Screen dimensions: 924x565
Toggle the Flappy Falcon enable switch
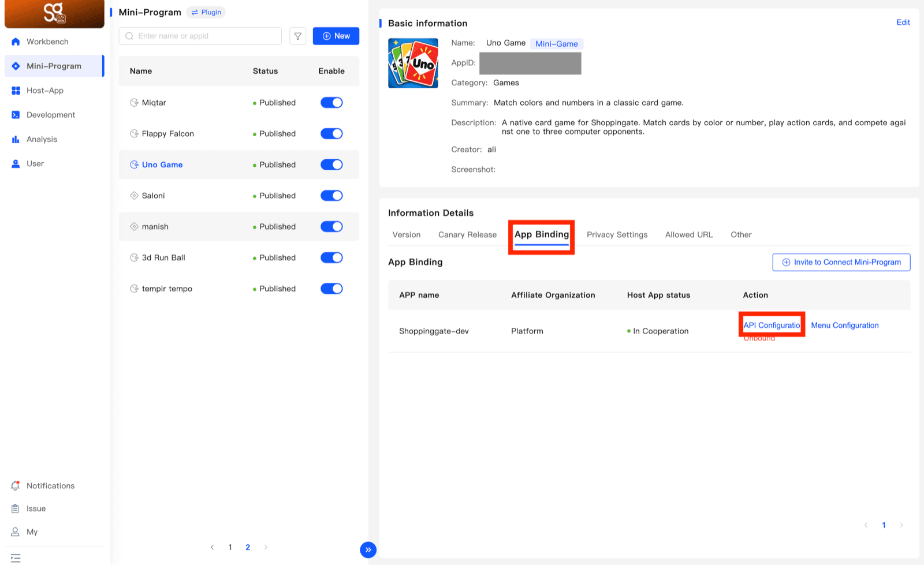331,133
